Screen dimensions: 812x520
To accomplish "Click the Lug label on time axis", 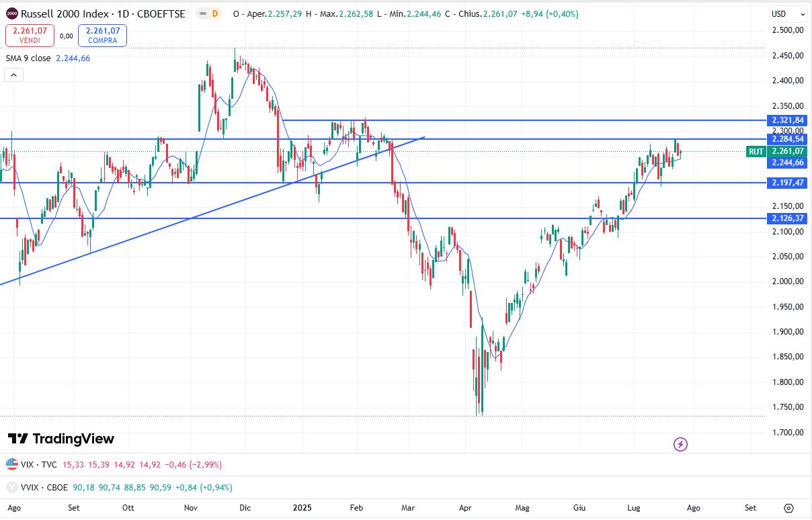I will (634, 508).
